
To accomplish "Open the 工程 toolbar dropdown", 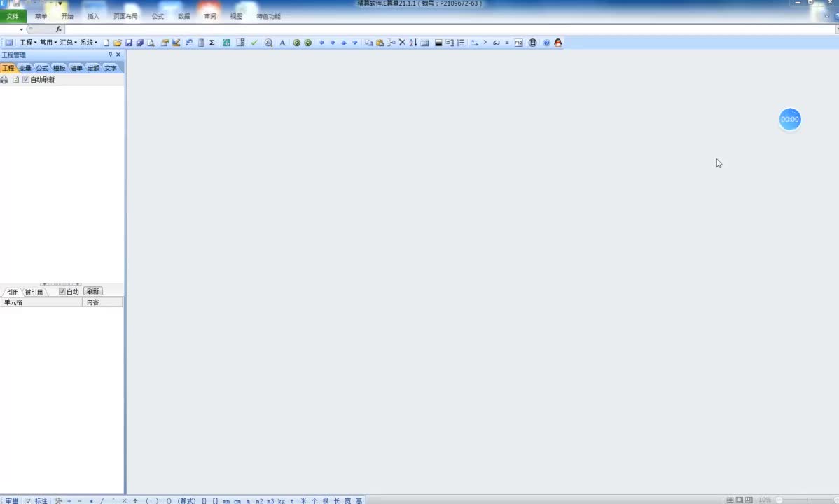I will pyautogui.click(x=28, y=43).
